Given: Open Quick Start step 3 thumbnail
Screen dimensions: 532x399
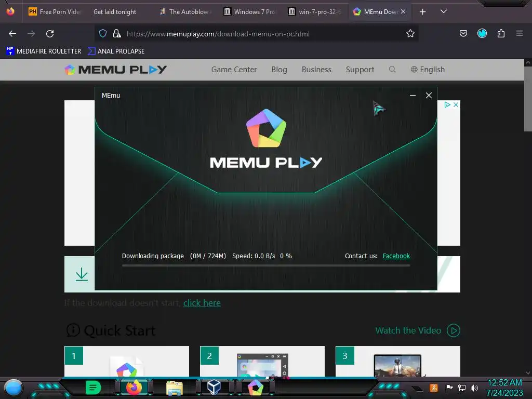Looking at the screenshot, I should (x=397, y=361).
